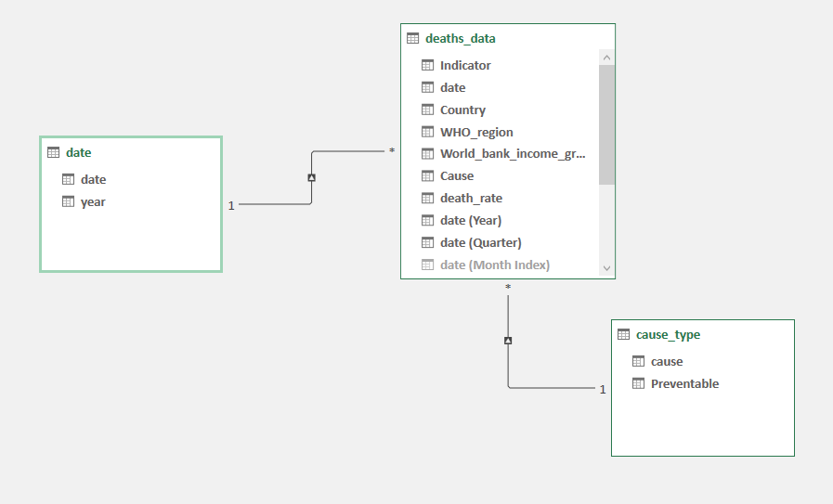Click the Cause column icon in deaths_data
This screenshot has height=504, width=833.
[428, 175]
